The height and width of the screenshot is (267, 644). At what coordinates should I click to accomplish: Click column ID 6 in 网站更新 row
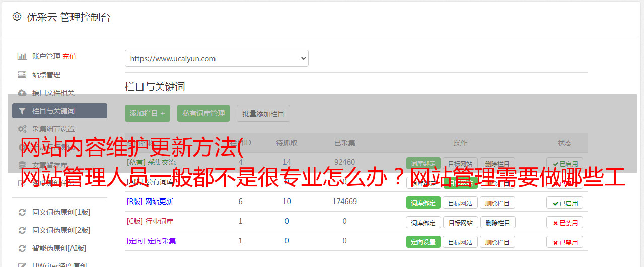point(241,202)
